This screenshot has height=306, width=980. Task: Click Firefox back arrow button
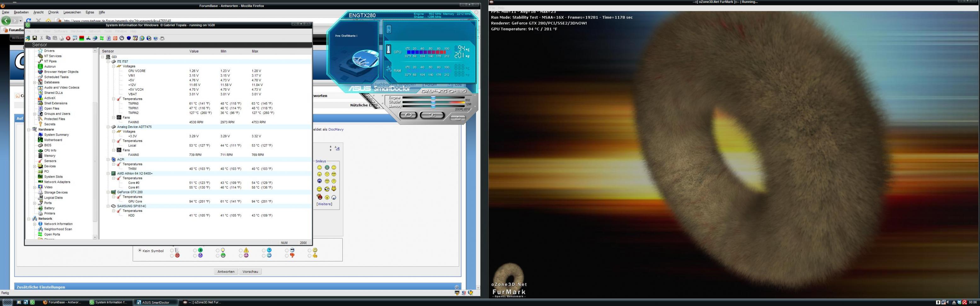pos(6,20)
